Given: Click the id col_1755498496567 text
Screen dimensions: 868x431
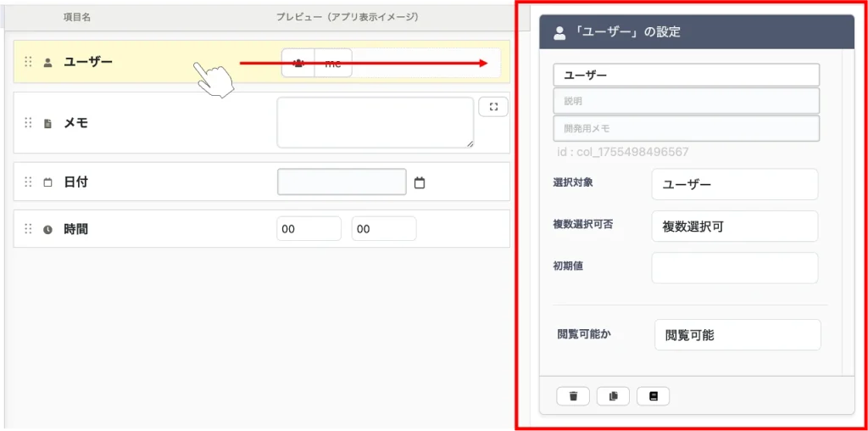Looking at the screenshot, I should [x=623, y=152].
